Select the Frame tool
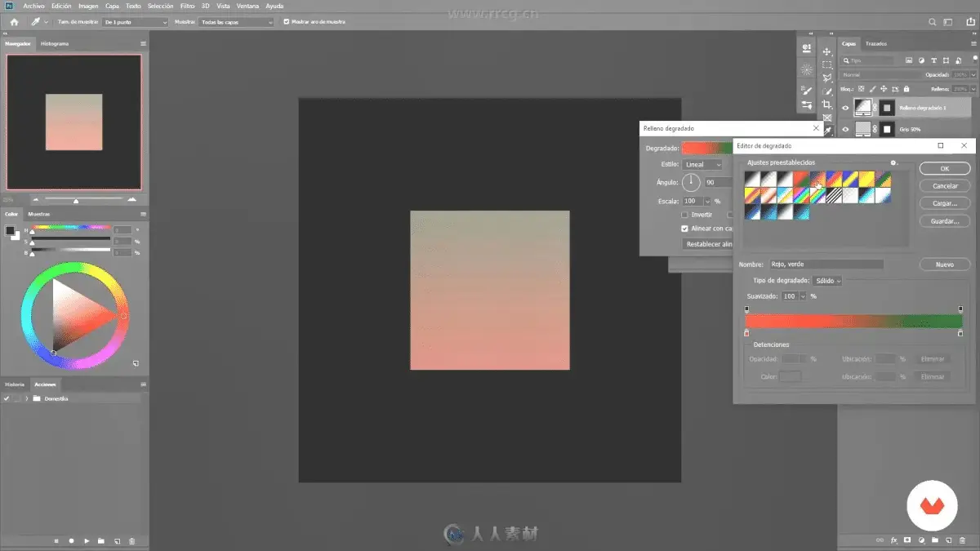The width and height of the screenshot is (980, 551). 826,118
